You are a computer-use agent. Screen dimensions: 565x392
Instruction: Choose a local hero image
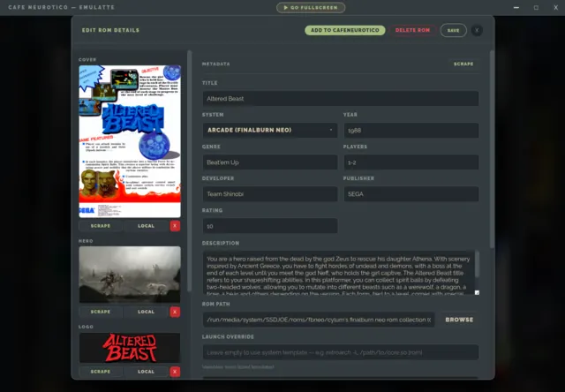coord(146,312)
